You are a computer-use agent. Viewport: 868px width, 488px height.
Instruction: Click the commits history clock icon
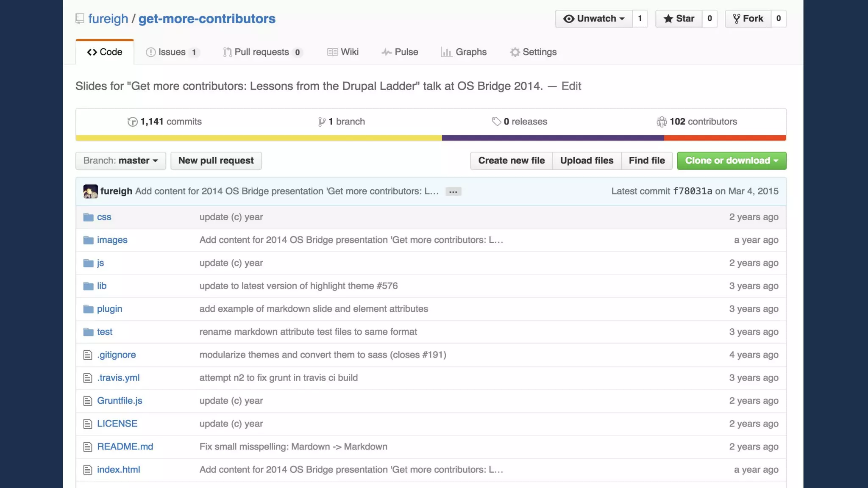click(x=132, y=122)
